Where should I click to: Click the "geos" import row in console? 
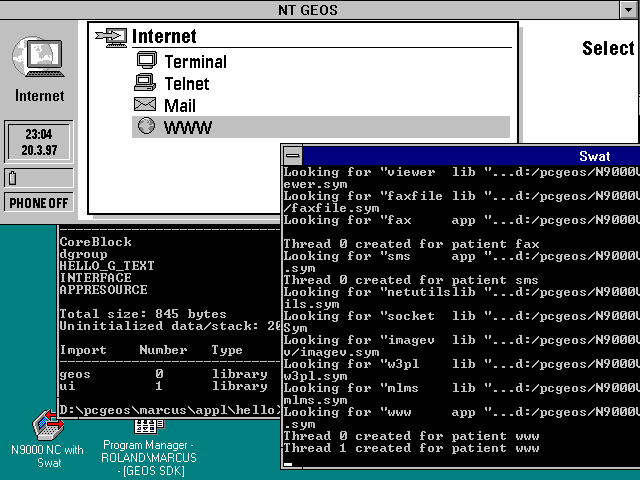coord(163,374)
